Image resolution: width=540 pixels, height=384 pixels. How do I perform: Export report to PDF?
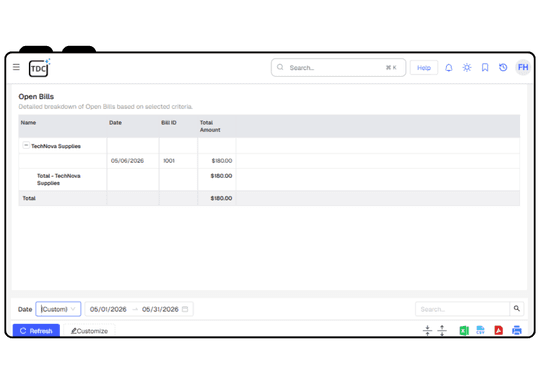tap(498, 330)
